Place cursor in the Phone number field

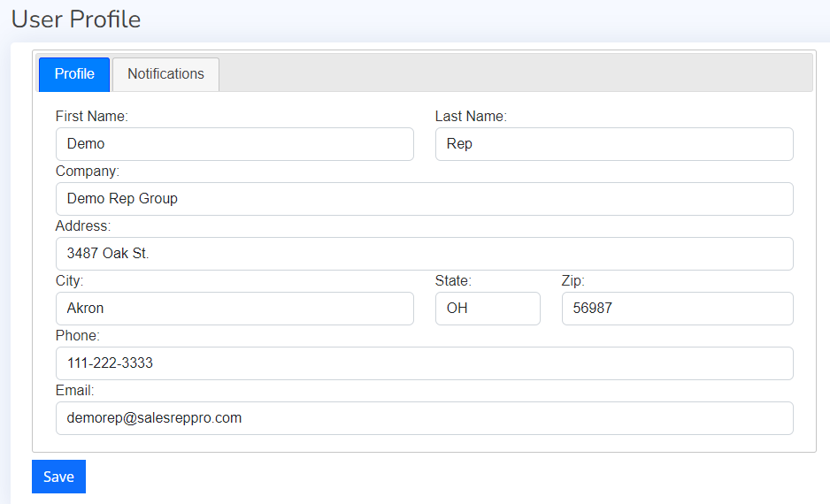424,363
